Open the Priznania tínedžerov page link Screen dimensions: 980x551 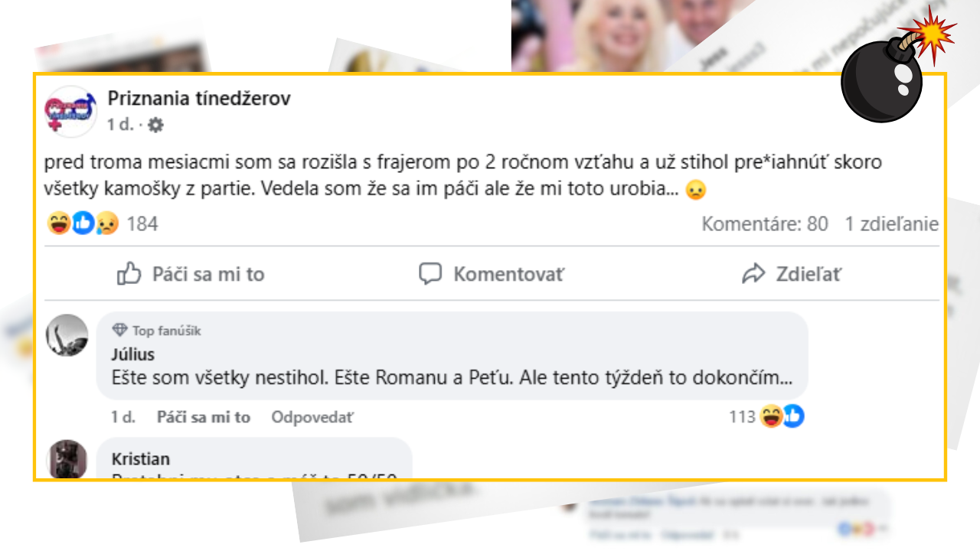198,98
